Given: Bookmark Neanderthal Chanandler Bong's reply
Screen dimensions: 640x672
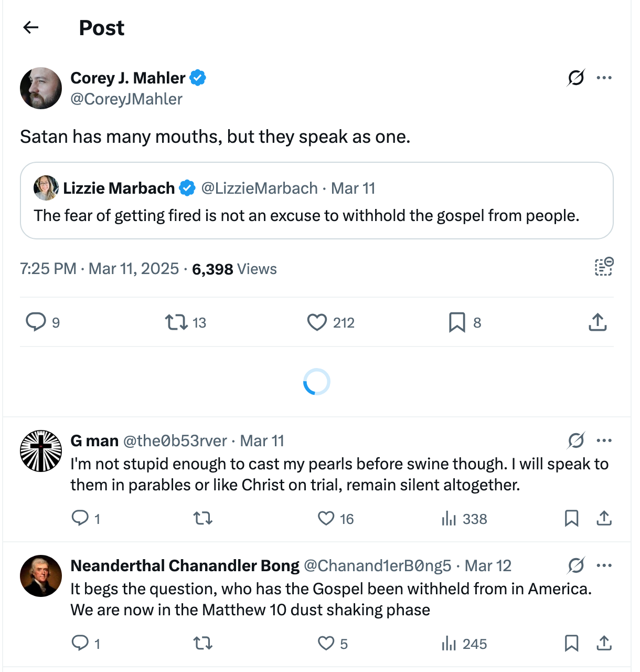Looking at the screenshot, I should point(572,643).
